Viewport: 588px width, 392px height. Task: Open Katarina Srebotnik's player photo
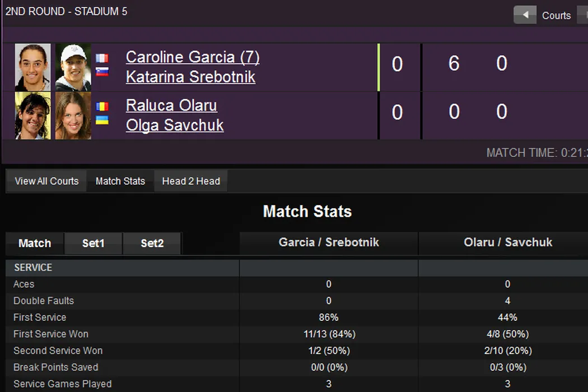click(73, 67)
